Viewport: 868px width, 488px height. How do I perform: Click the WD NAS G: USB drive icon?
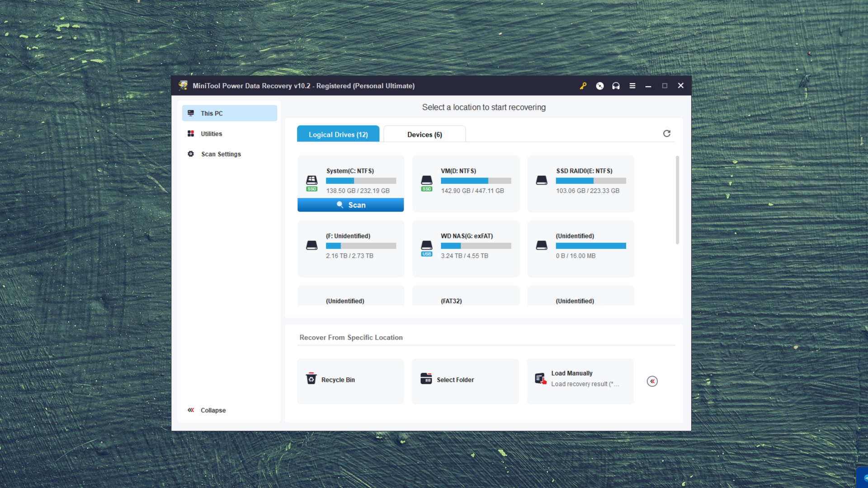pyautogui.click(x=427, y=248)
